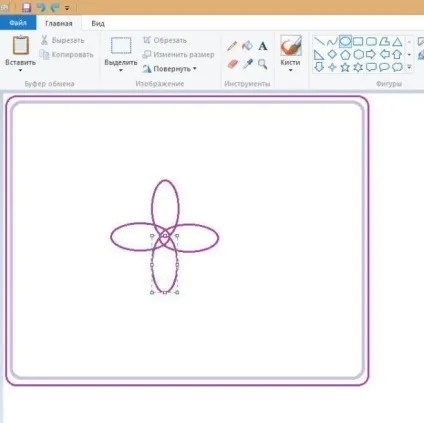This screenshot has height=423, width=424.
Task: Click the Буфер обмена group label
Action: pyautogui.click(x=49, y=84)
